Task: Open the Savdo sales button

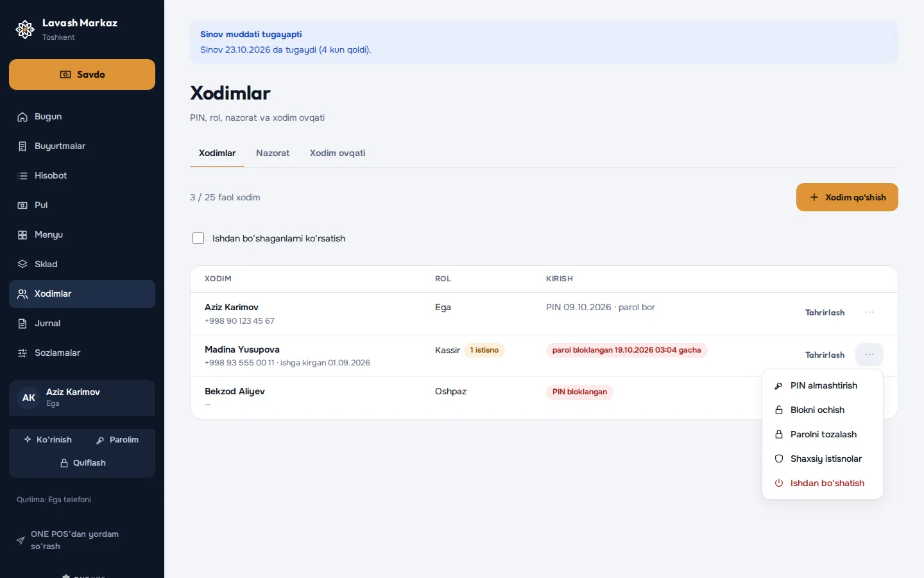Action: click(x=82, y=74)
